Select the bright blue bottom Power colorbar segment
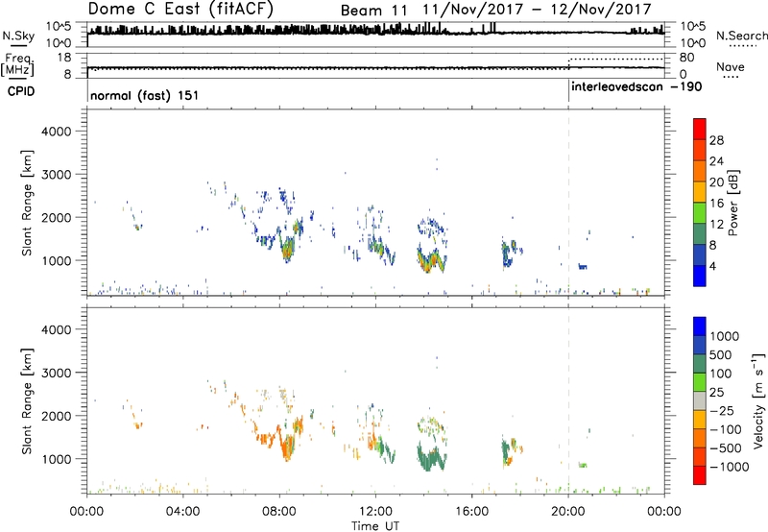This screenshot has height=532, width=768. [x=700, y=276]
